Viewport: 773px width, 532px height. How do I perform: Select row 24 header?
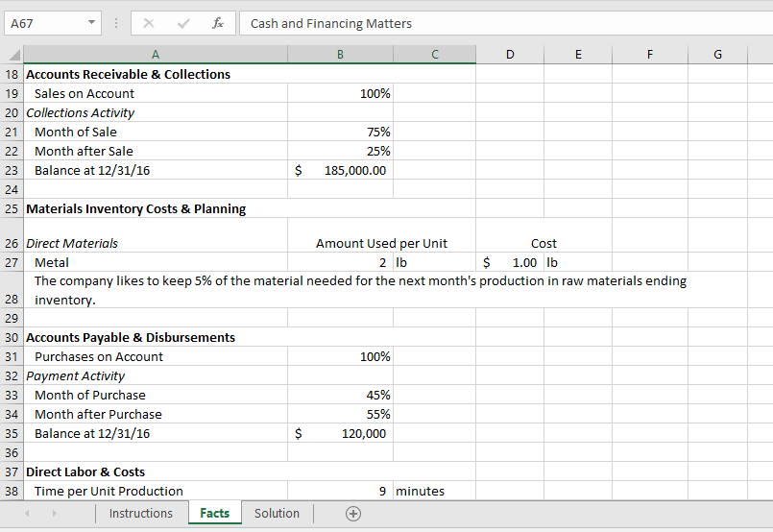(x=12, y=189)
